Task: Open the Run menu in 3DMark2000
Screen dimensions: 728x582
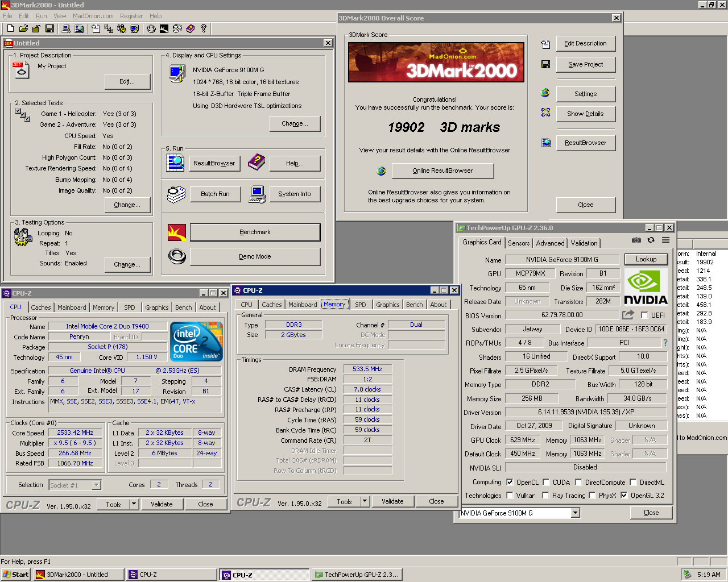Action: point(41,16)
